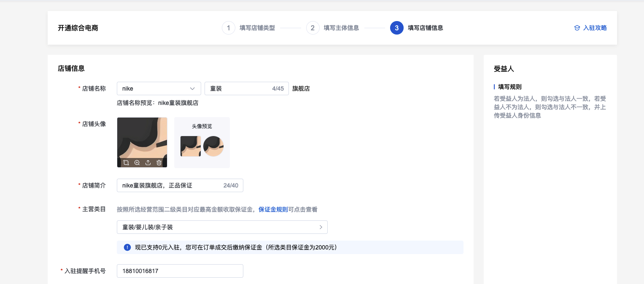The width and height of the screenshot is (644, 284).
Task: Click the 4/45 character counter
Action: (278, 88)
